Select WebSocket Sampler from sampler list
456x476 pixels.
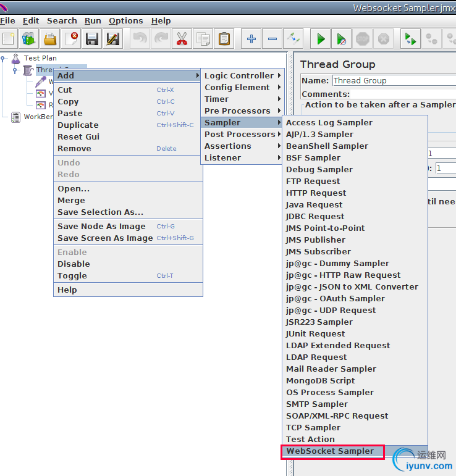[x=330, y=451]
